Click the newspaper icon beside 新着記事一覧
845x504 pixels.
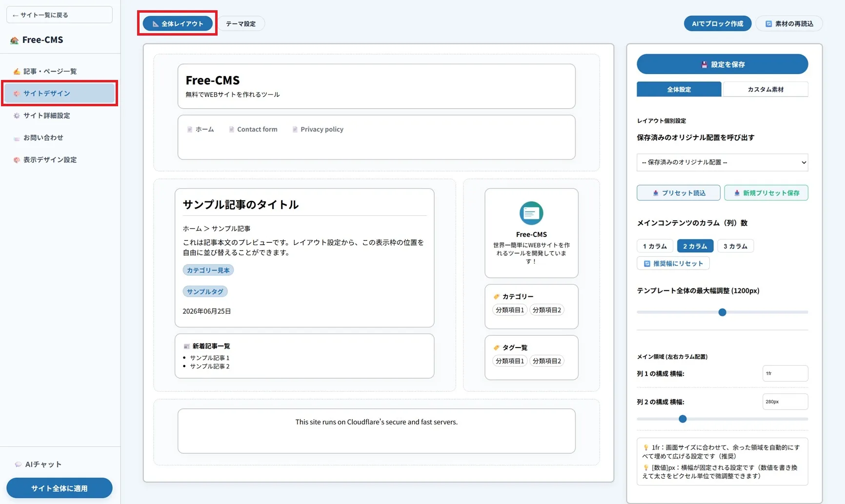pos(186,346)
